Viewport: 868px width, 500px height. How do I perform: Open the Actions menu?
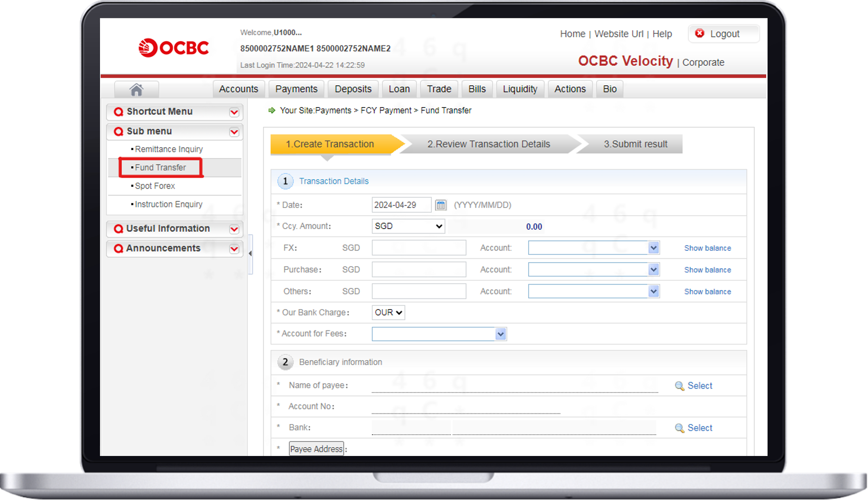pyautogui.click(x=570, y=89)
